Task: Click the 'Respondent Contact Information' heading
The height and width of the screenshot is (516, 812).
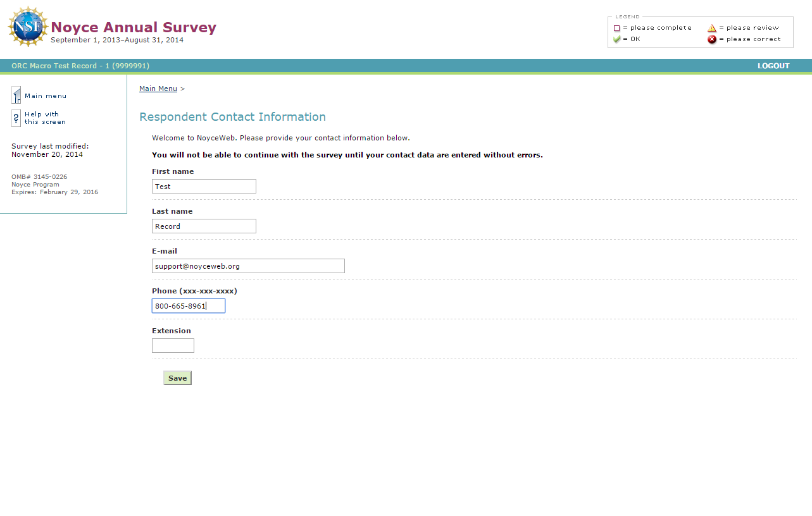Action: (232, 117)
